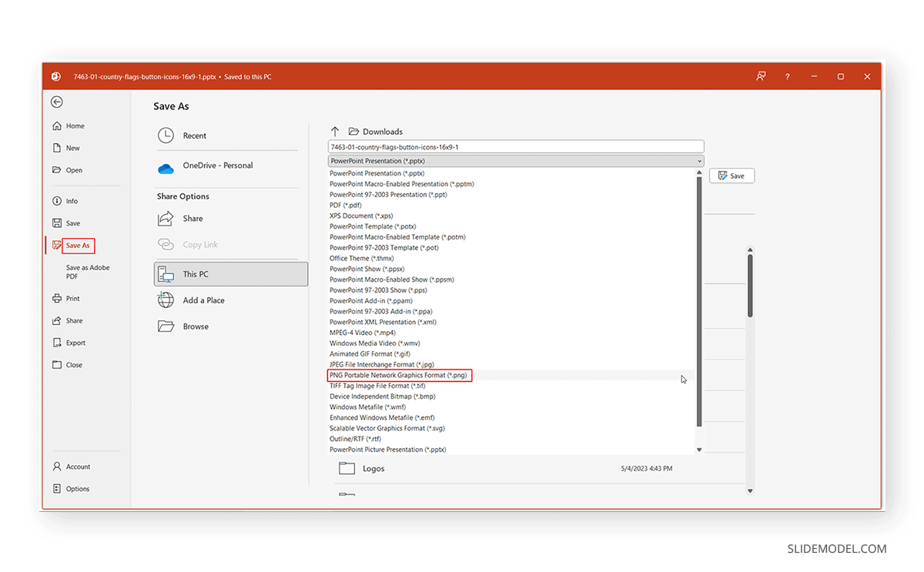
Task: Click the Print icon in the sidebar
Action: pos(59,298)
